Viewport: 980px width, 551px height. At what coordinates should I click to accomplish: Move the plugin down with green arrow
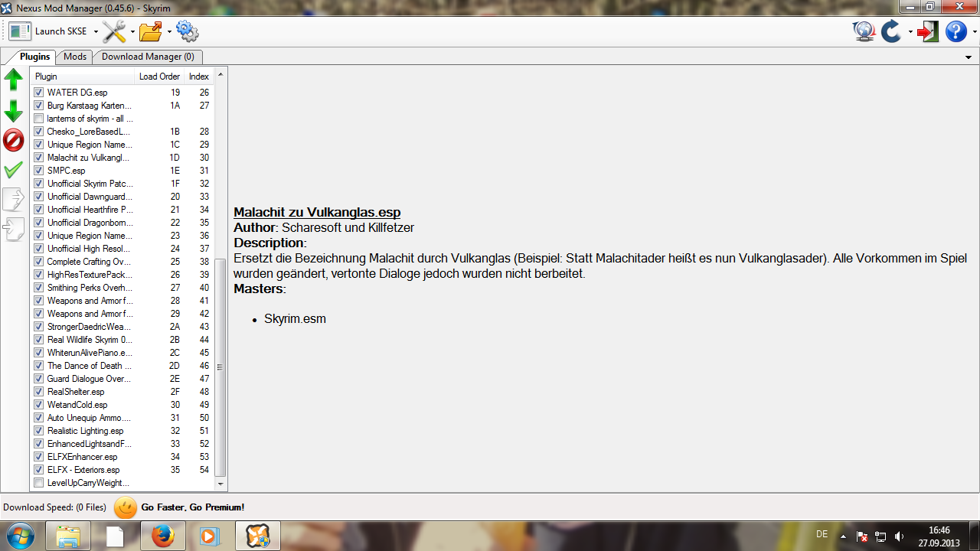click(14, 111)
